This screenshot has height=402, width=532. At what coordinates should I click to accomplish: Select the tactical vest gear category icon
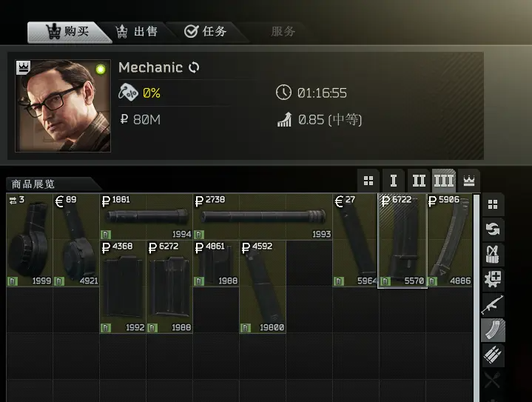click(493, 255)
